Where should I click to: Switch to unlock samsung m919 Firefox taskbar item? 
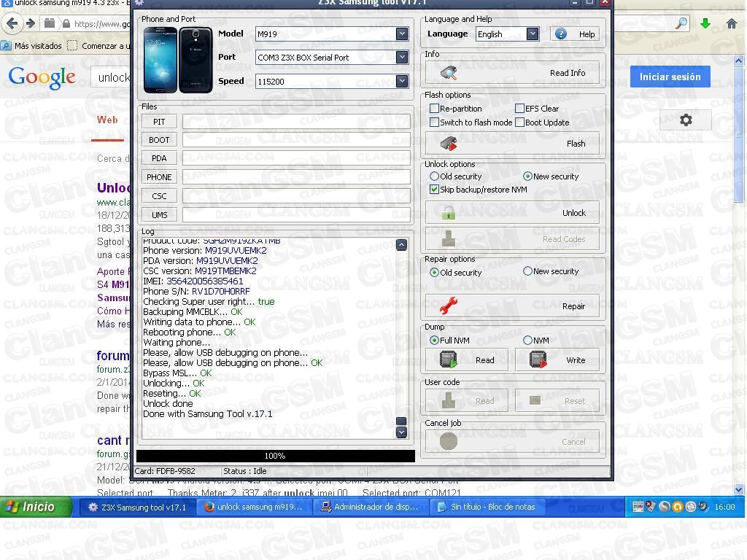click(x=253, y=507)
